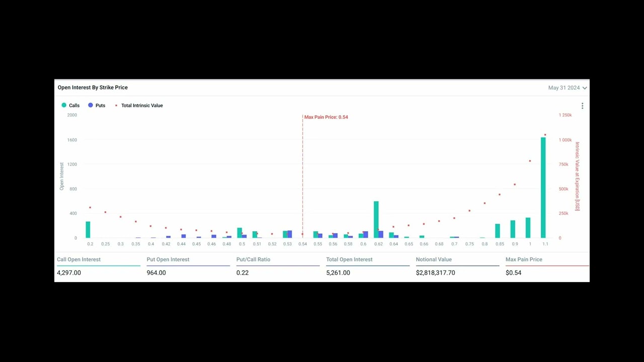Click the Notional Value stat label
Screen dimensions: 644x362
(434, 259)
